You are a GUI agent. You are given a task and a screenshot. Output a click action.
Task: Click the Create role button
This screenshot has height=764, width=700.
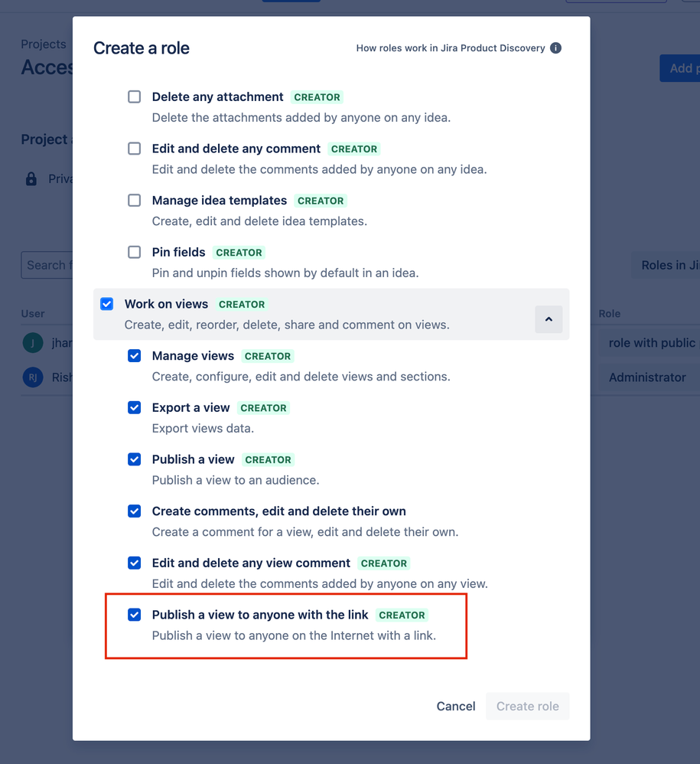click(x=527, y=706)
